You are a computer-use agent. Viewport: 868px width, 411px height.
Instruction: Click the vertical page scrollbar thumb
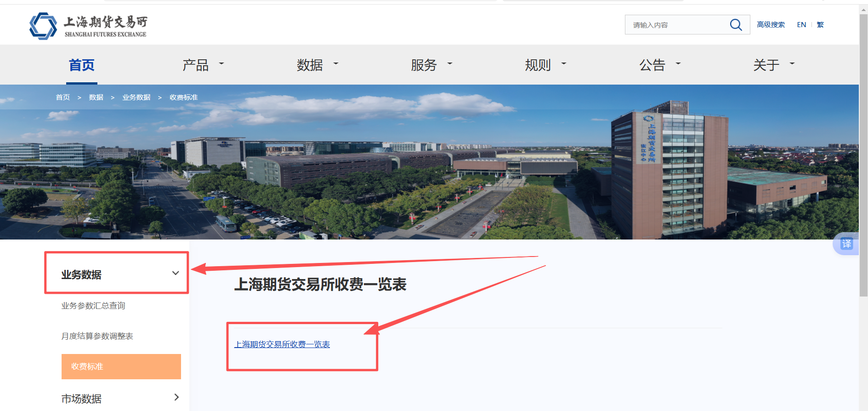(x=863, y=156)
